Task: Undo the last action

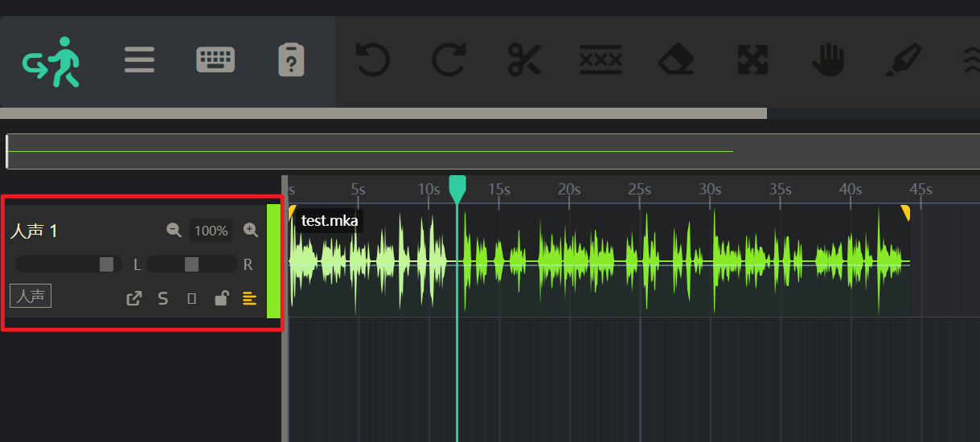Action: pyautogui.click(x=373, y=60)
